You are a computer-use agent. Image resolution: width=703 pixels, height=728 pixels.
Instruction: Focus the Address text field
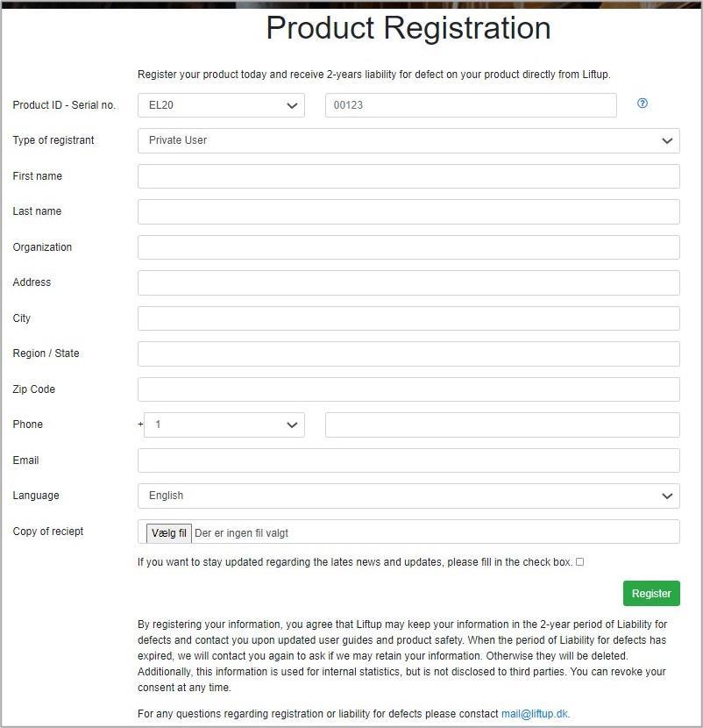[408, 282]
